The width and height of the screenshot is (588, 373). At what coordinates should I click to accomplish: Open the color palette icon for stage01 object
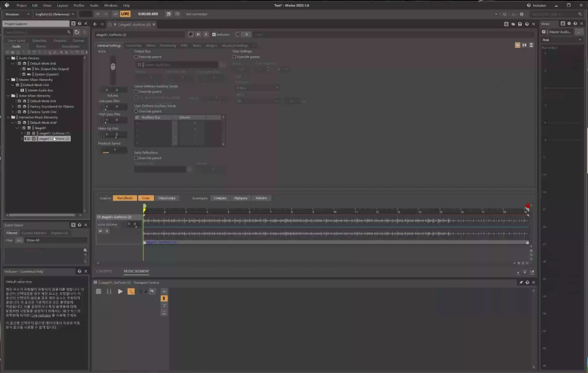[191, 34]
